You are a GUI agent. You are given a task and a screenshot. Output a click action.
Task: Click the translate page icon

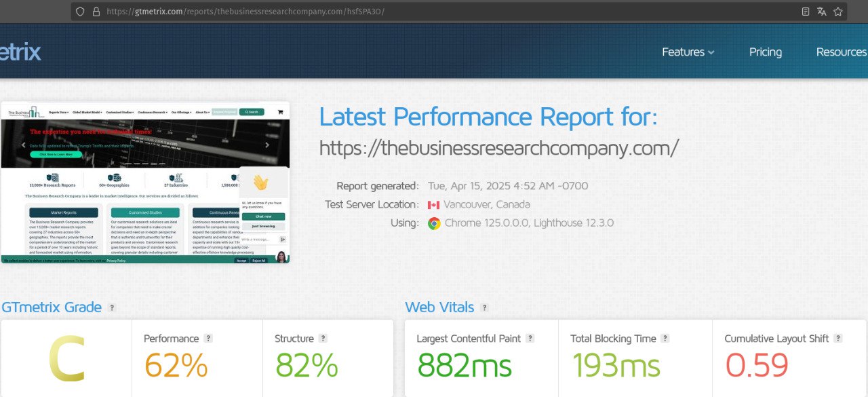822,12
